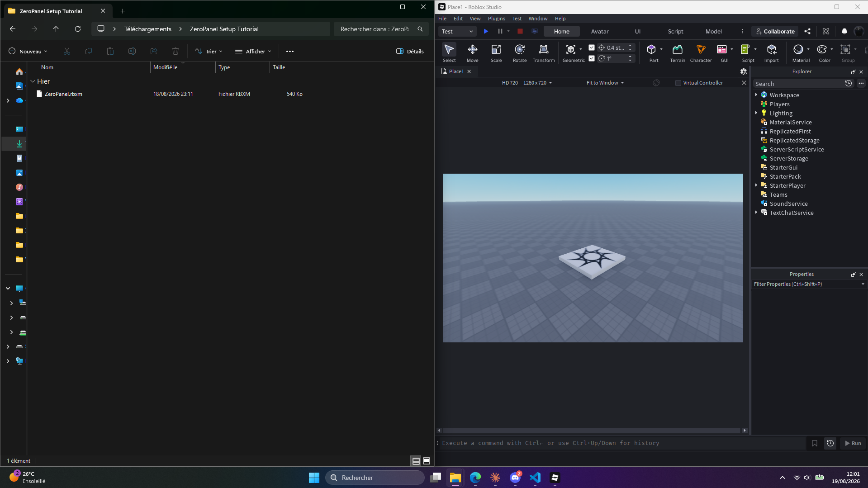
Task: Toggle the Détails pane in File Explorer
Action: (x=410, y=51)
